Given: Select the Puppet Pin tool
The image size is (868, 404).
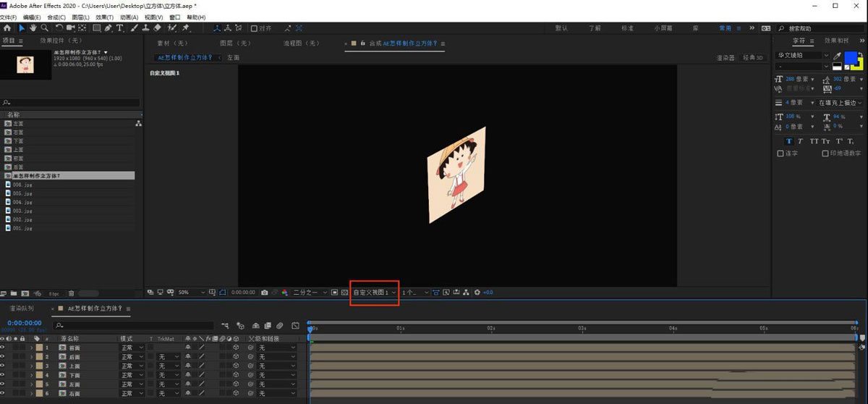Looking at the screenshot, I should (x=186, y=29).
